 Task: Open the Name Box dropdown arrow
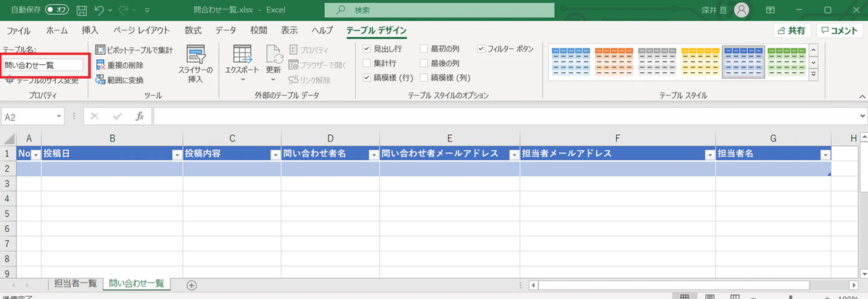tap(59, 116)
